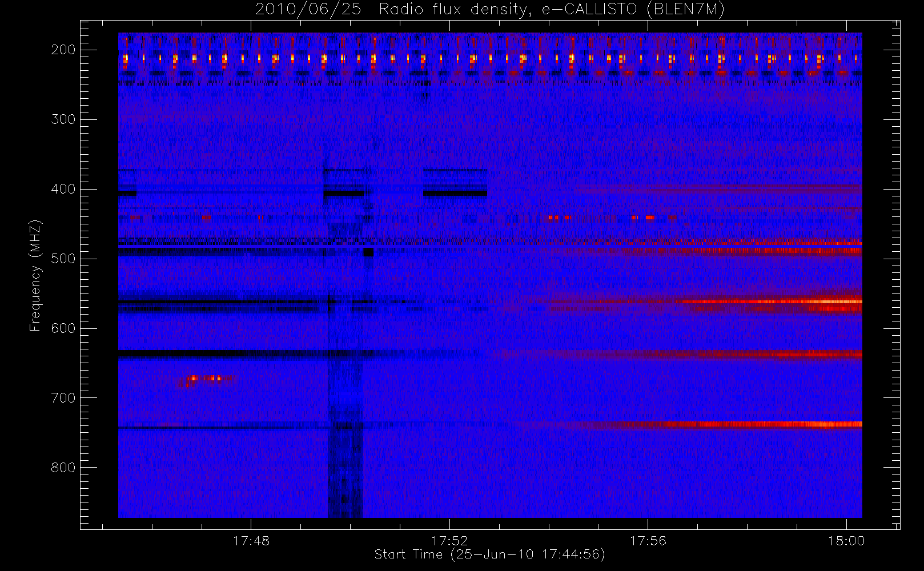Click the bright red burst near 670 MHz

coord(204,379)
